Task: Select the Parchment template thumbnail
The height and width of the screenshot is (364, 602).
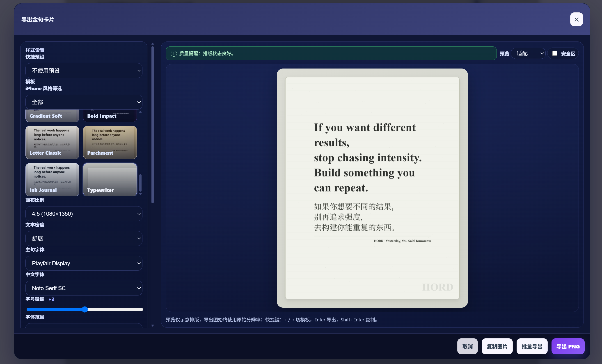Action: [110, 142]
